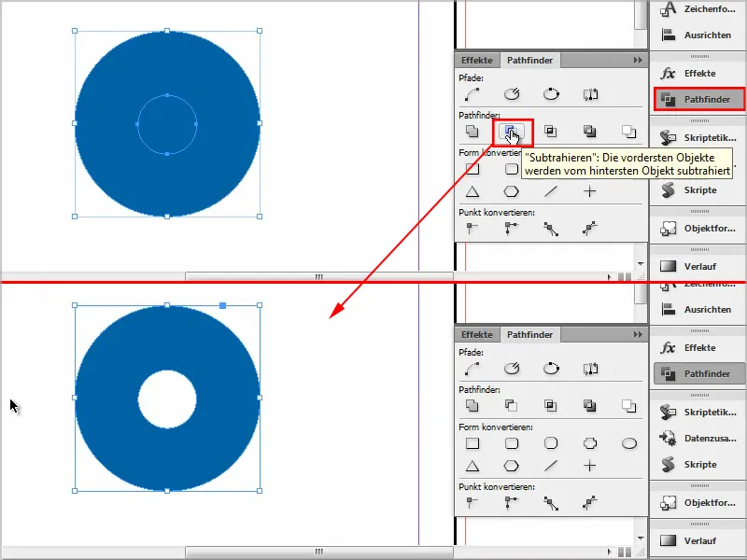747x560 pixels.
Task: Convert shape to line in lower panel
Action: pos(551,466)
